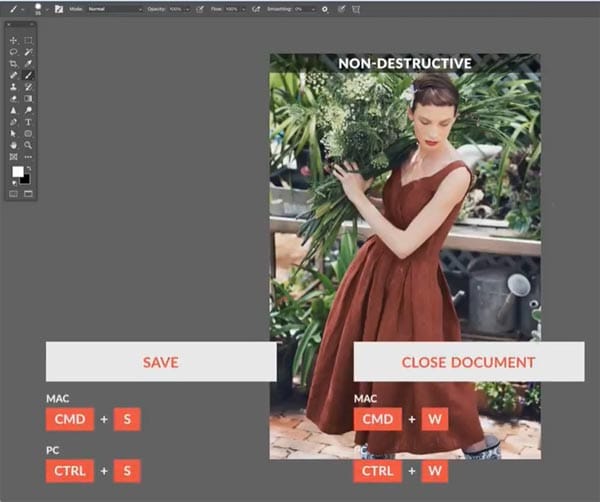Open the blending Mode dropdown
Viewport: 600px width, 502px height.
(114, 8)
